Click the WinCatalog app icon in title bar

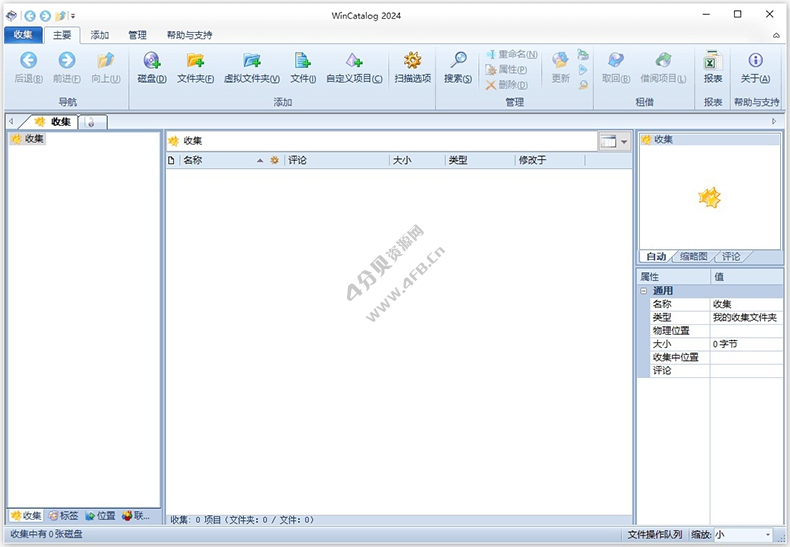click(x=11, y=16)
